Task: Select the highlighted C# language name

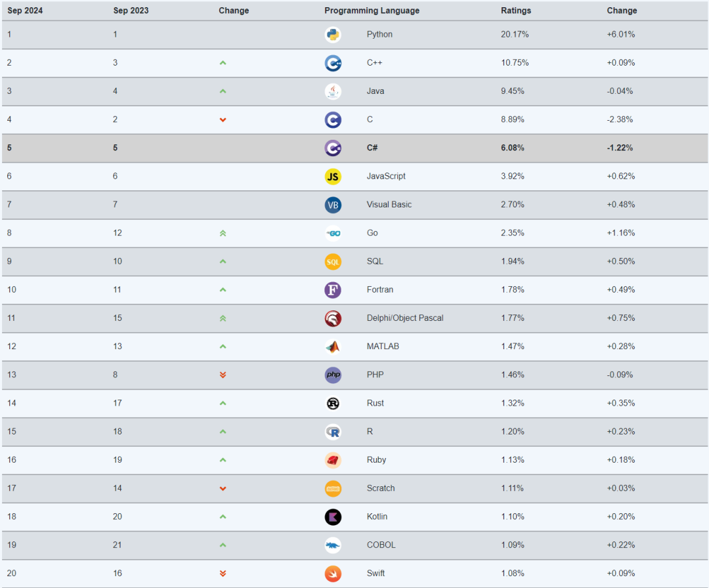Action: point(372,148)
